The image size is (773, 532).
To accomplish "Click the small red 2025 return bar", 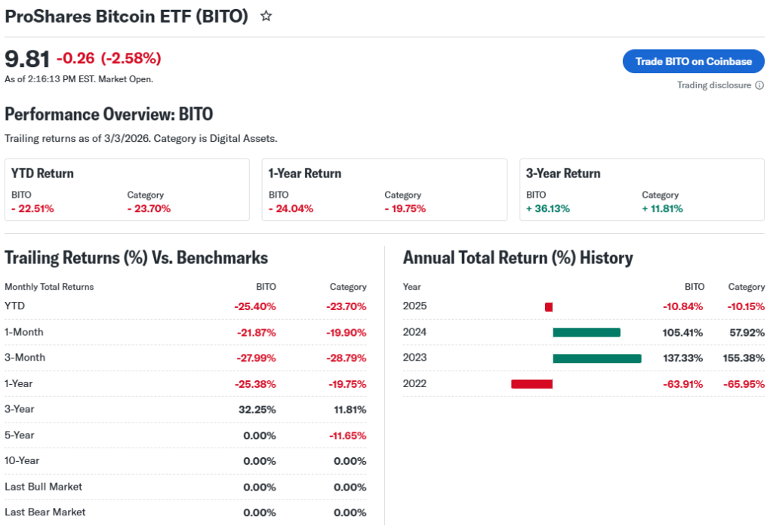I will 549,306.
